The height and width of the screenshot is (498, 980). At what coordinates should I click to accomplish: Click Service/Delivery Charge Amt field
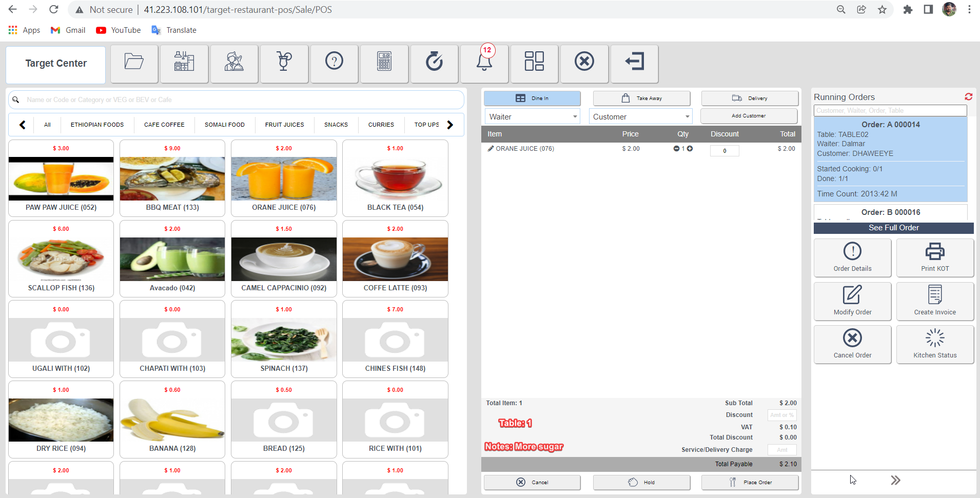click(782, 450)
